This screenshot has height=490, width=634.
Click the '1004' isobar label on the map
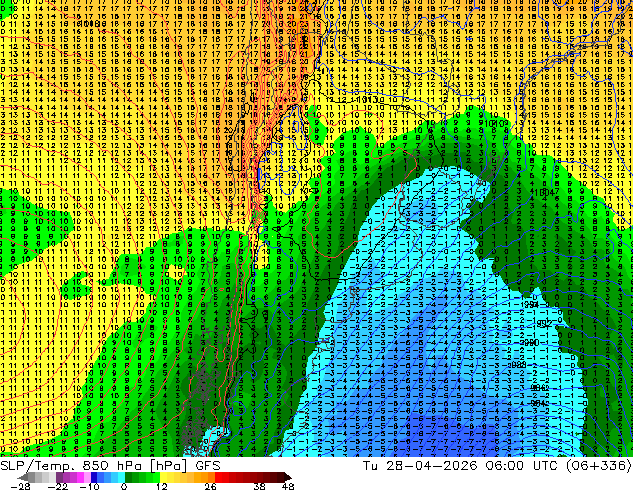(544, 192)
